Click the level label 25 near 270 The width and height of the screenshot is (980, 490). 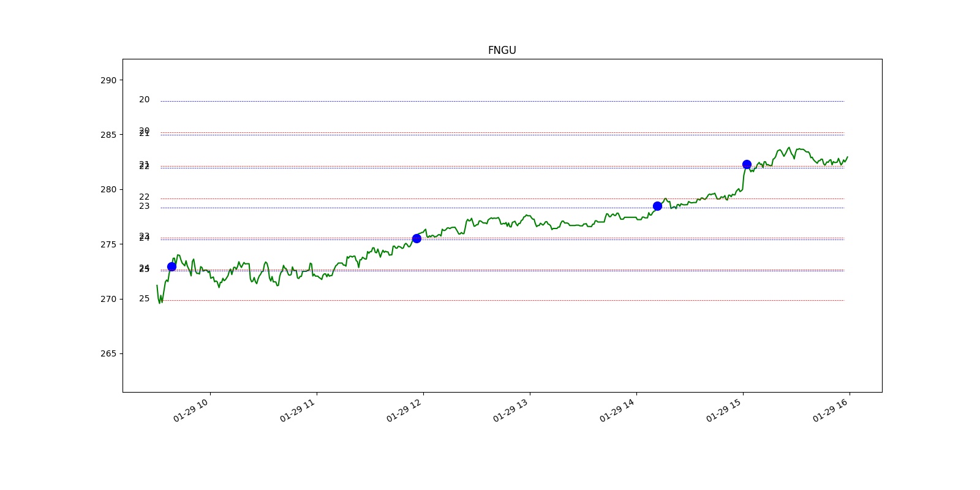144,298
